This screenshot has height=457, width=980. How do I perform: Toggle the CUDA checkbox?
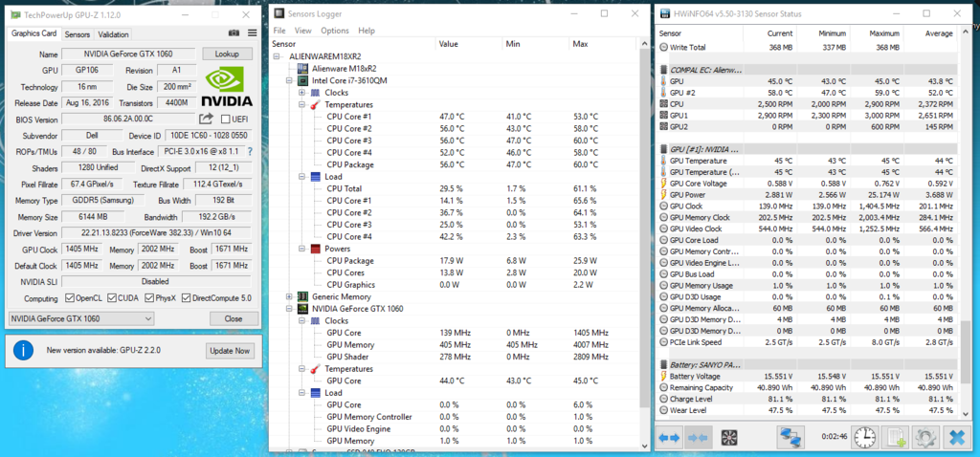click(x=112, y=298)
